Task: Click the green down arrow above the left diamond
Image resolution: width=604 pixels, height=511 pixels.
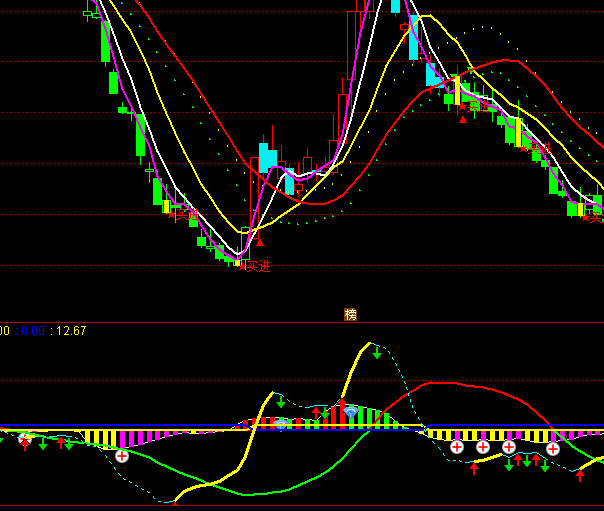Action: 281,402
